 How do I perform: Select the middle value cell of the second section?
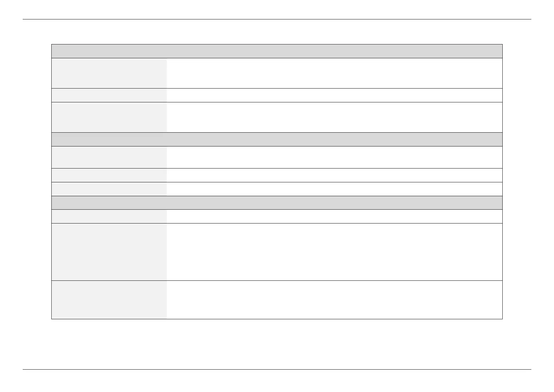point(335,175)
